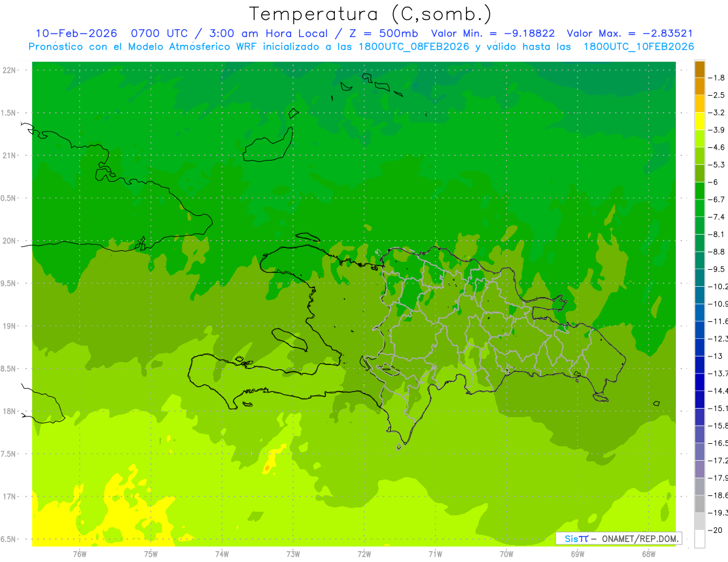The width and height of the screenshot is (728, 562).
Task: Click the "17N" latitude label
Action: click(x=10, y=497)
